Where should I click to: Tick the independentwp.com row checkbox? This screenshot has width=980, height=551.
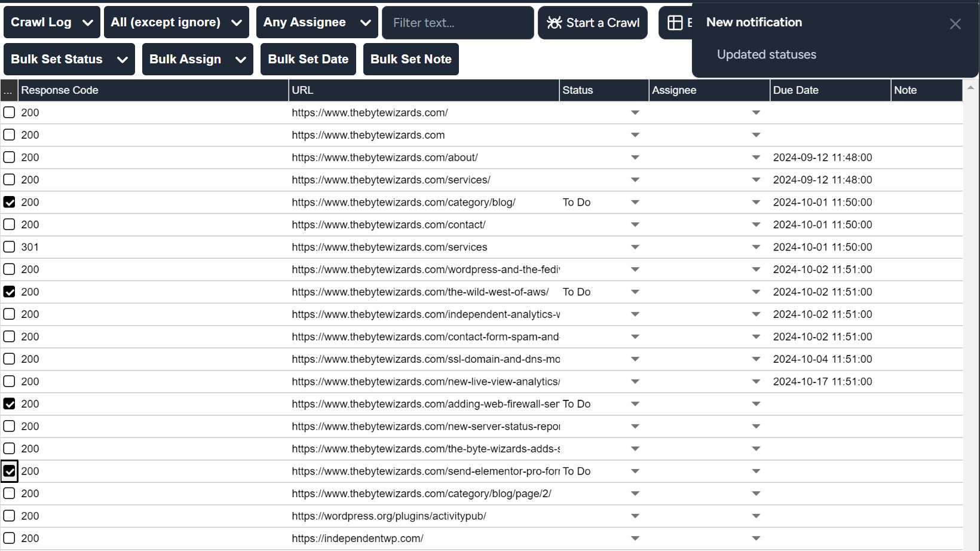(x=9, y=538)
